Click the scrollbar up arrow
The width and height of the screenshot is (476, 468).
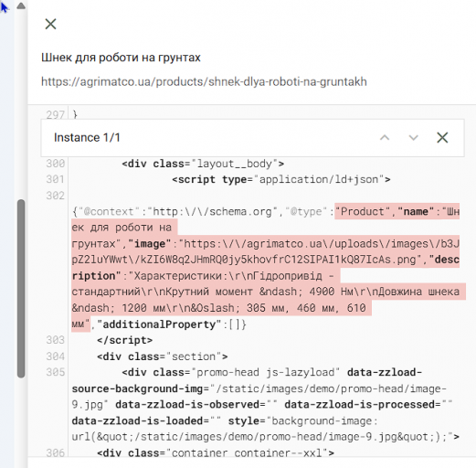tap(21, 5)
